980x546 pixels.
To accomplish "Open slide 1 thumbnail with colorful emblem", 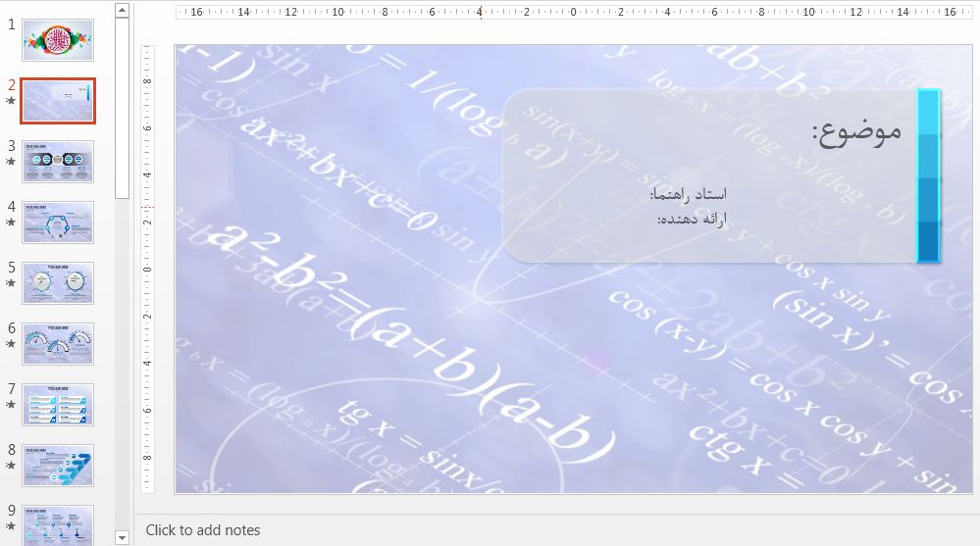I will [58, 39].
